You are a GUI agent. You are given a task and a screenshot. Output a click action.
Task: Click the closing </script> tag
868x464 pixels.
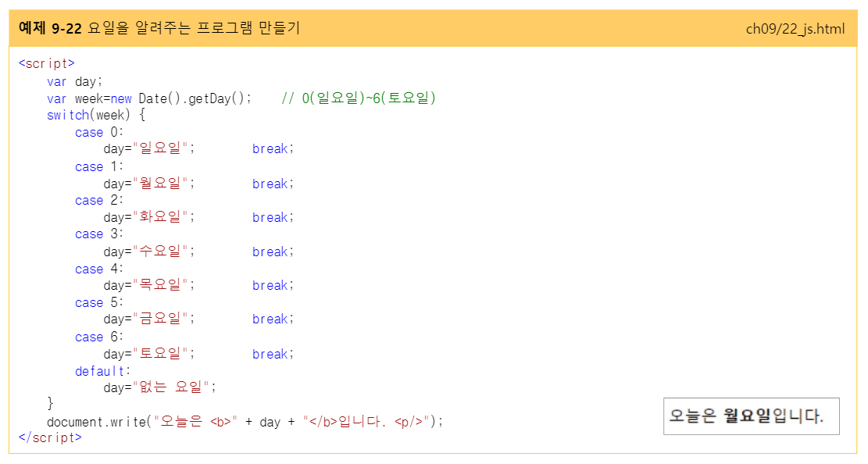(x=50, y=437)
